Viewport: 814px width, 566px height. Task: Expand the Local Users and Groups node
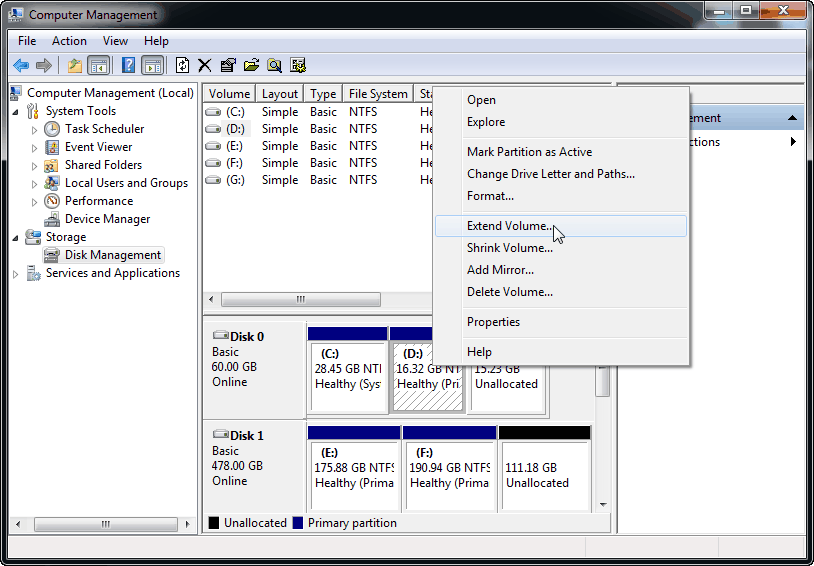coord(35,183)
